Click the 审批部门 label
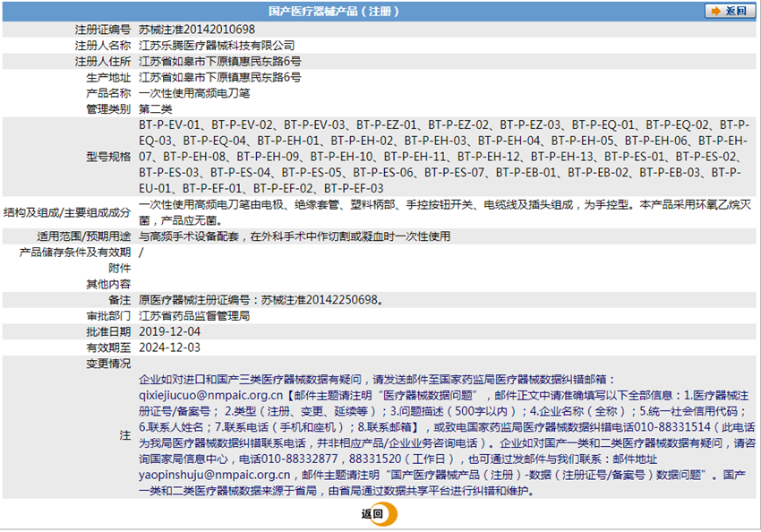The image size is (761, 532). [x=108, y=316]
